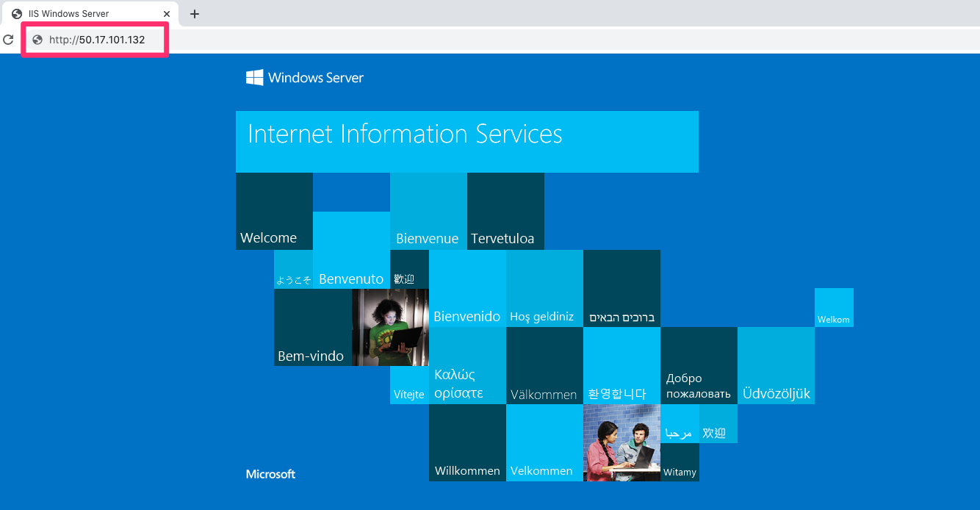Click the Добро пожаловать tile
Viewport: 980px width, 510px height.
[699, 365]
